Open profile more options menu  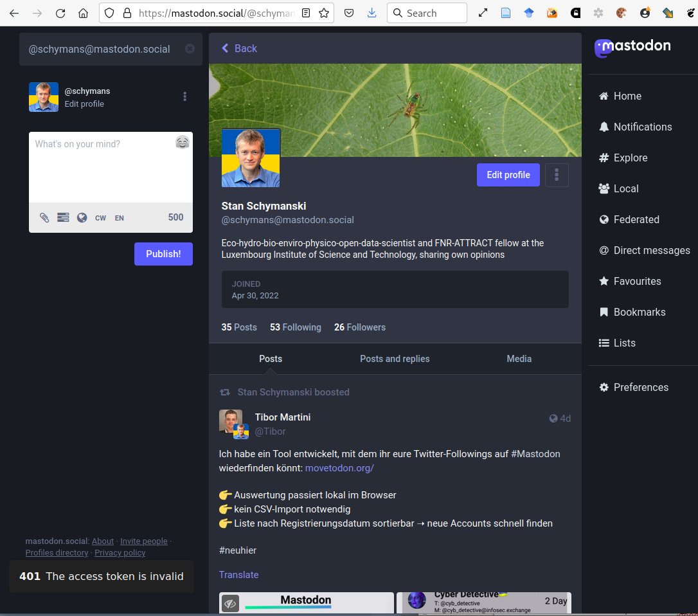(557, 175)
